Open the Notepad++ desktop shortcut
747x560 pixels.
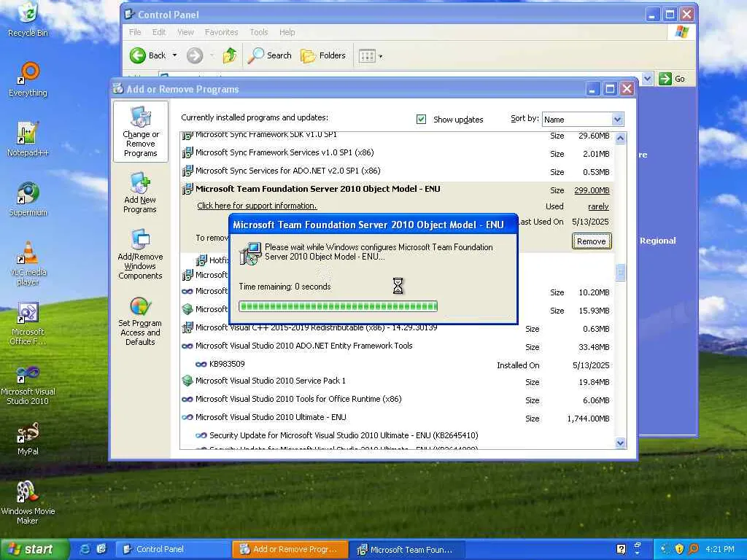click(x=28, y=139)
